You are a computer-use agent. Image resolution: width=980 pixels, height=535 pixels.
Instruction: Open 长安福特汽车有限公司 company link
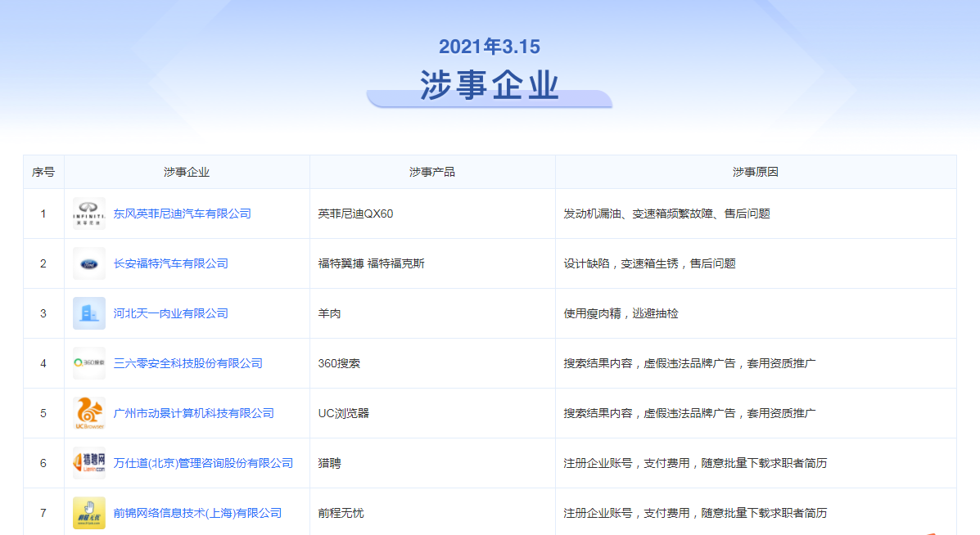(x=170, y=263)
